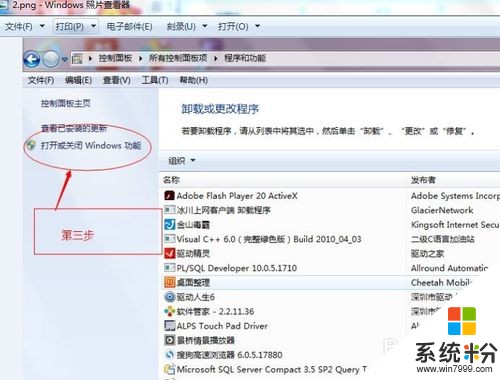Click the 金山毒霸 program icon
Screen dimensions: 500x380
(169, 224)
